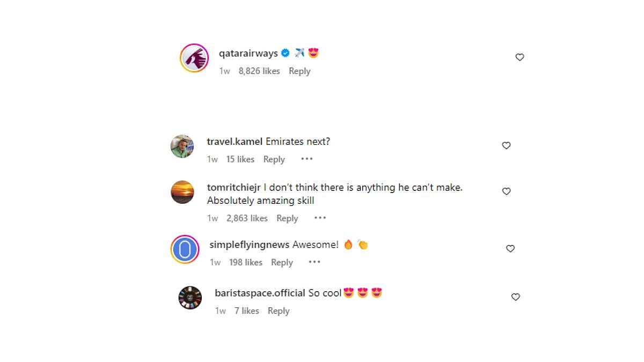Open more options on tomritchiejr's comment

point(320,218)
